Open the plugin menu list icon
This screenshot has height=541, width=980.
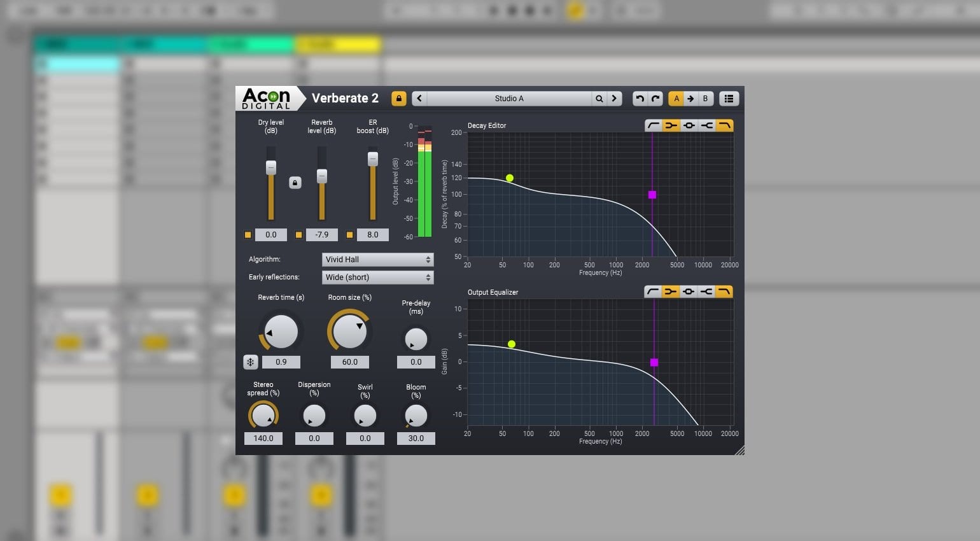click(x=729, y=99)
